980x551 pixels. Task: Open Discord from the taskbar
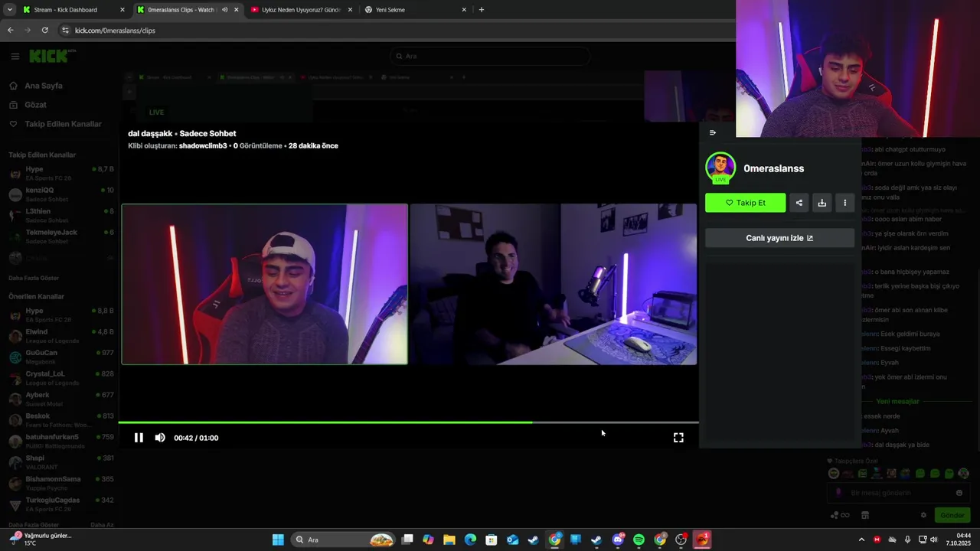click(618, 540)
